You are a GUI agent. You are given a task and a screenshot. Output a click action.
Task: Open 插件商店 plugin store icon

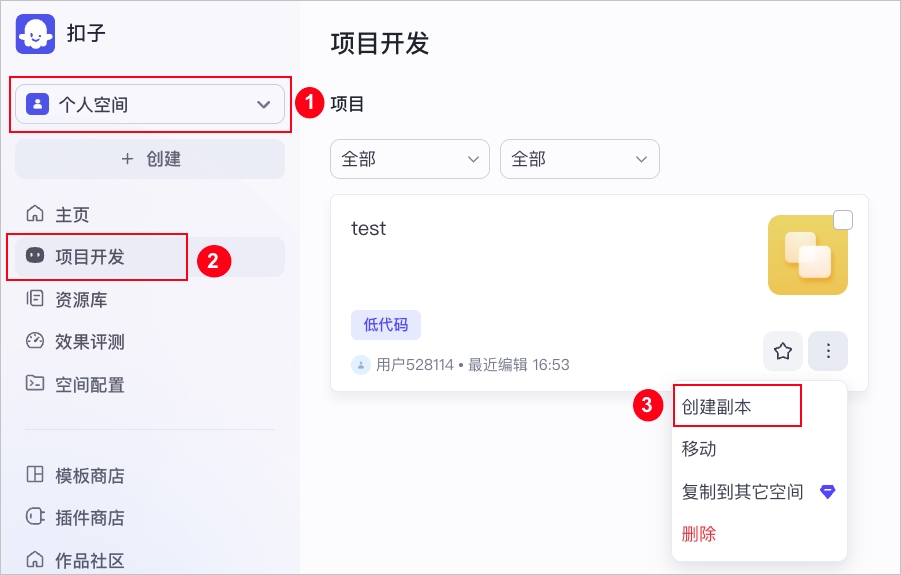point(35,516)
